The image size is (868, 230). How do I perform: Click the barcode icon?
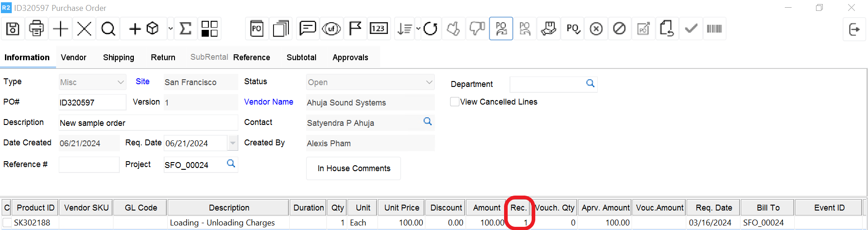(714, 29)
